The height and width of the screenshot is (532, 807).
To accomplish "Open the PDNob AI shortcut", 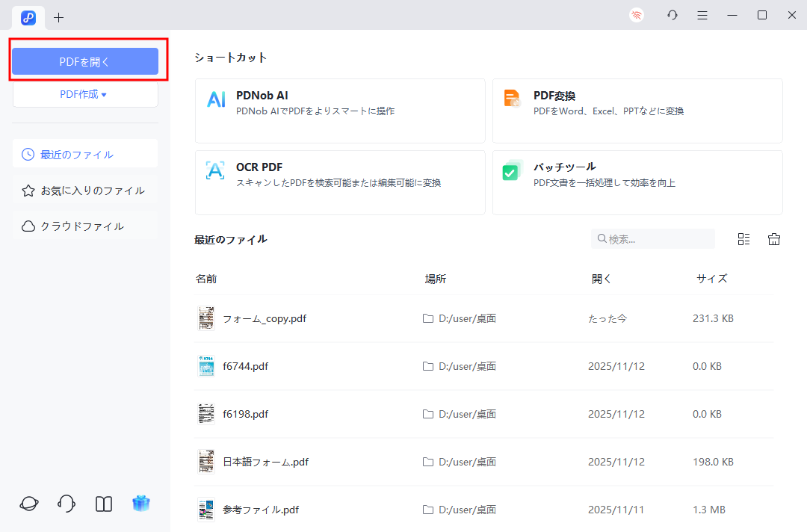I will (340, 111).
